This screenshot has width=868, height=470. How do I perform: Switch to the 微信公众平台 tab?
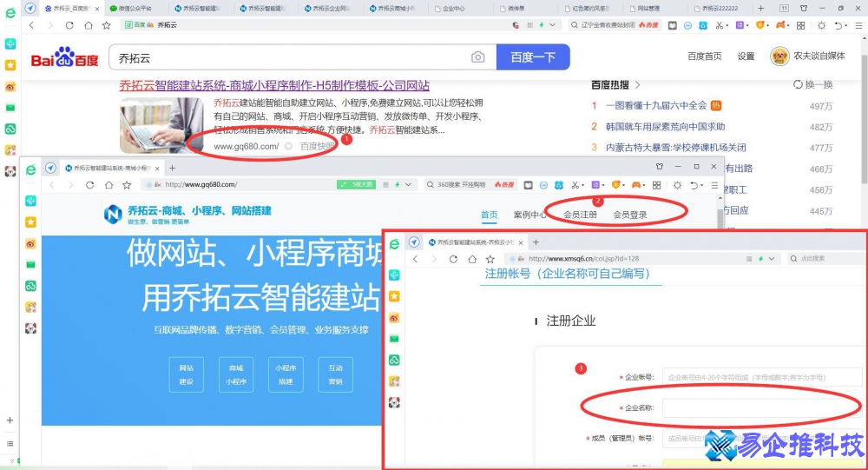click(135, 9)
